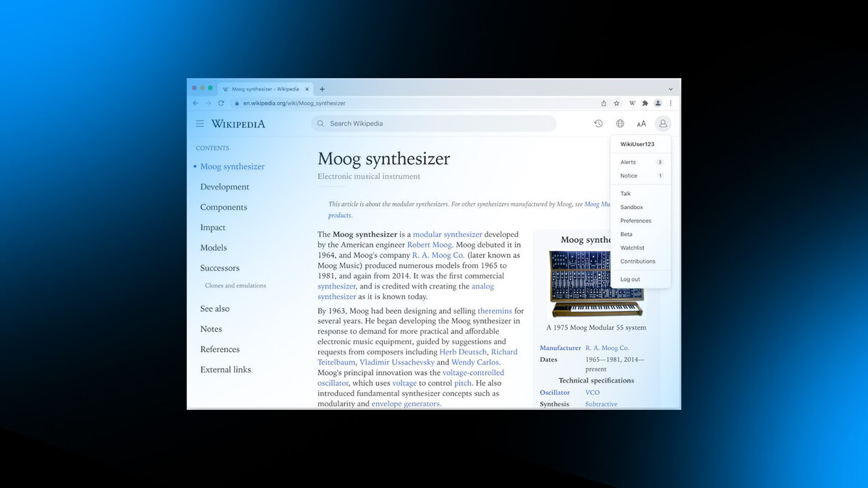Jump to the External links section
The height and width of the screenshot is (488, 868).
coord(226,369)
